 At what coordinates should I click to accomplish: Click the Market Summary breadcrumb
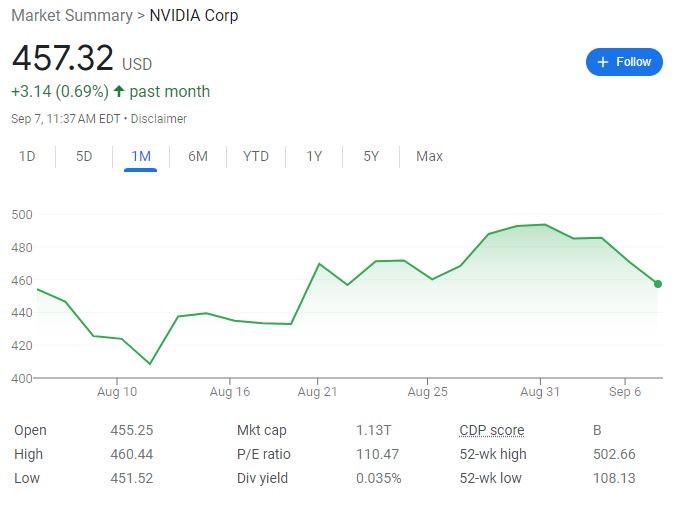[x=71, y=16]
